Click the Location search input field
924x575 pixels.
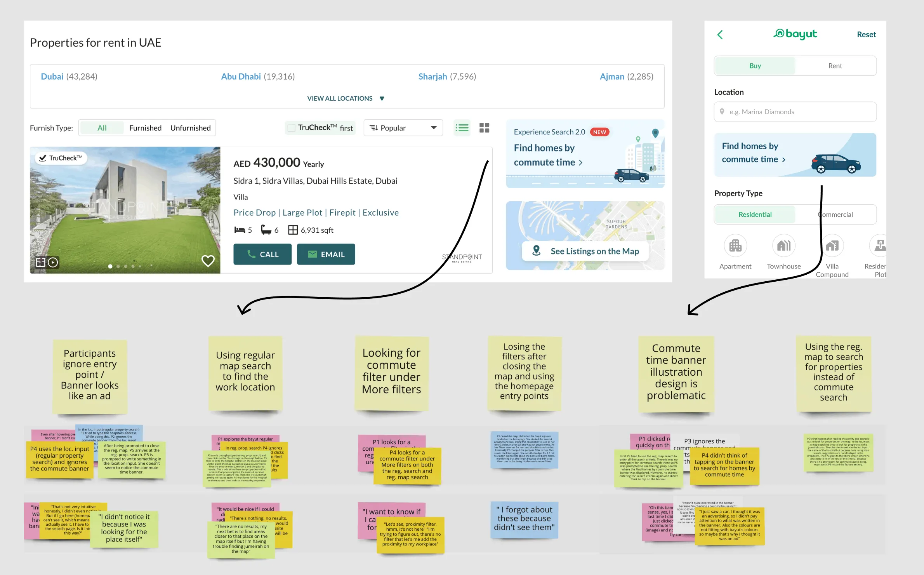point(795,112)
